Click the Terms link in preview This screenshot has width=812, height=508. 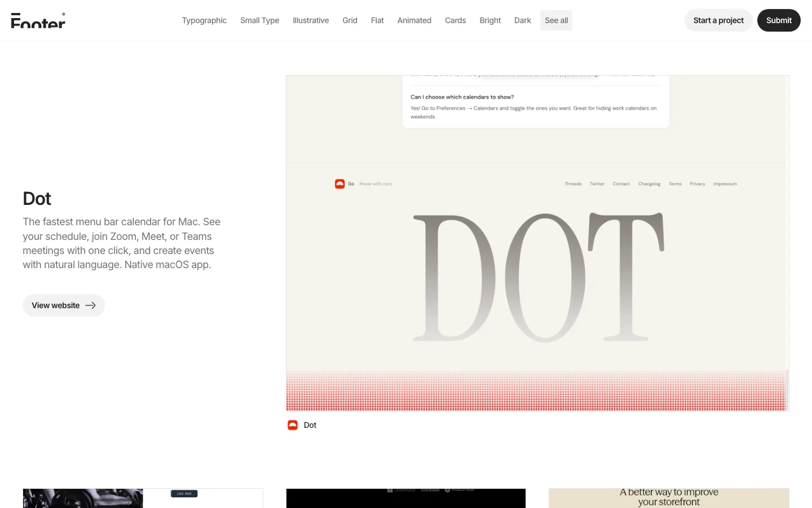pos(675,184)
